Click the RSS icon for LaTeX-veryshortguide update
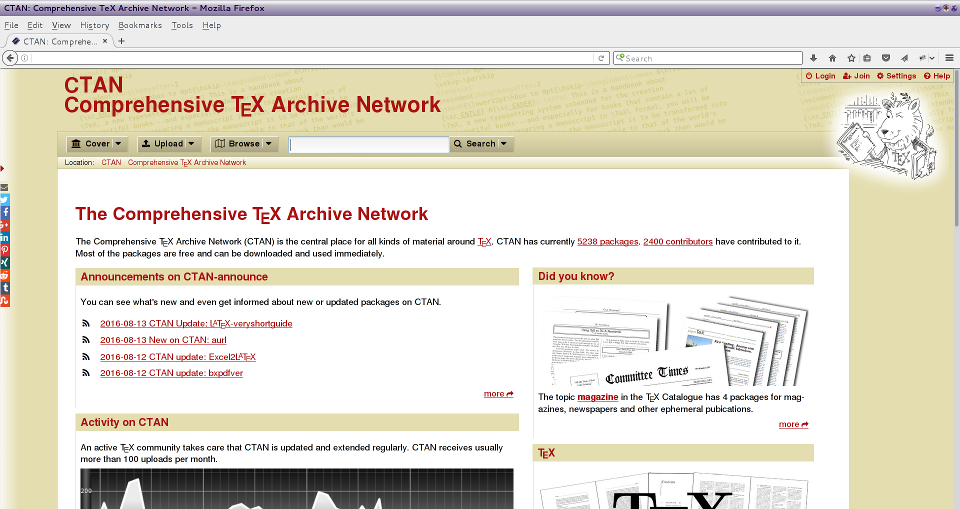This screenshot has width=960, height=509. tap(86, 323)
